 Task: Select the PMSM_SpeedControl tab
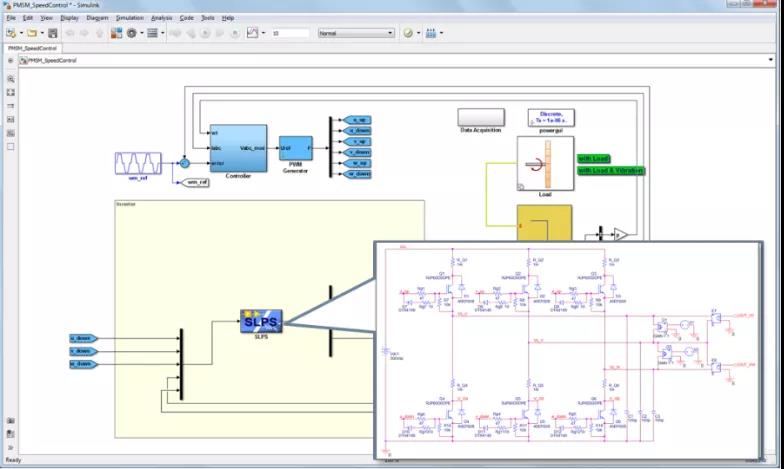click(32, 48)
